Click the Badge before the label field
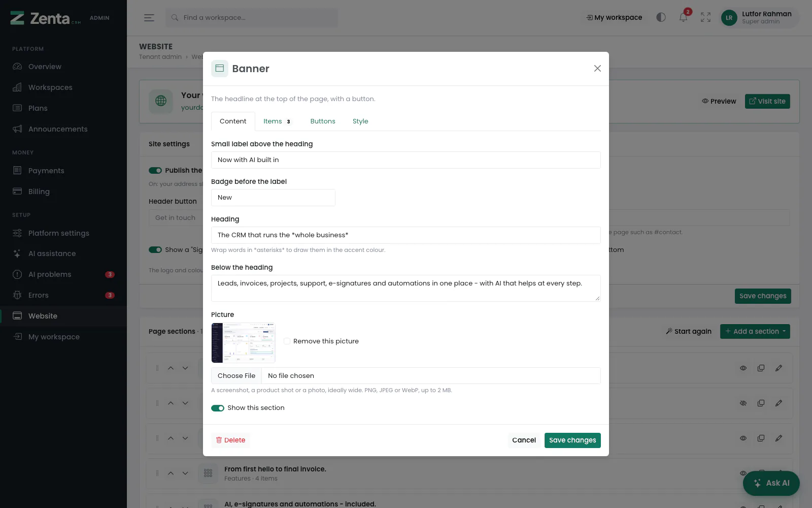 tap(273, 198)
